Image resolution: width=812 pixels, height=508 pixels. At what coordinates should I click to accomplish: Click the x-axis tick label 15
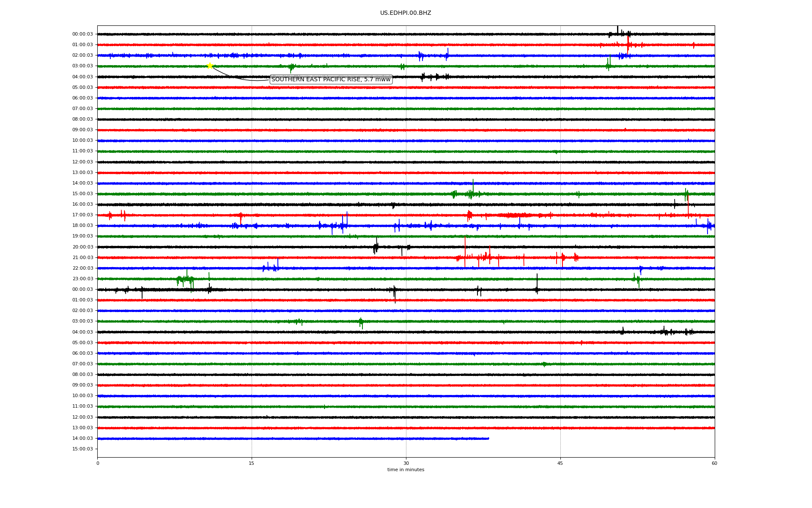252,463
